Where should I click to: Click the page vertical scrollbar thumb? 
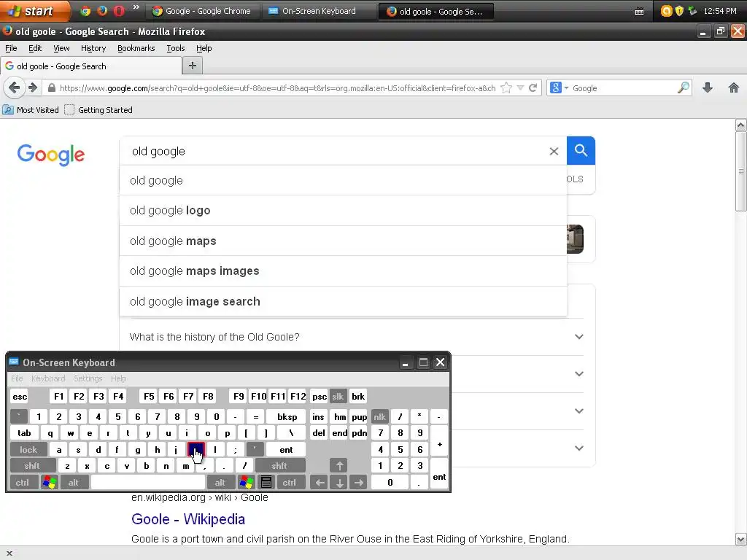[741, 171]
